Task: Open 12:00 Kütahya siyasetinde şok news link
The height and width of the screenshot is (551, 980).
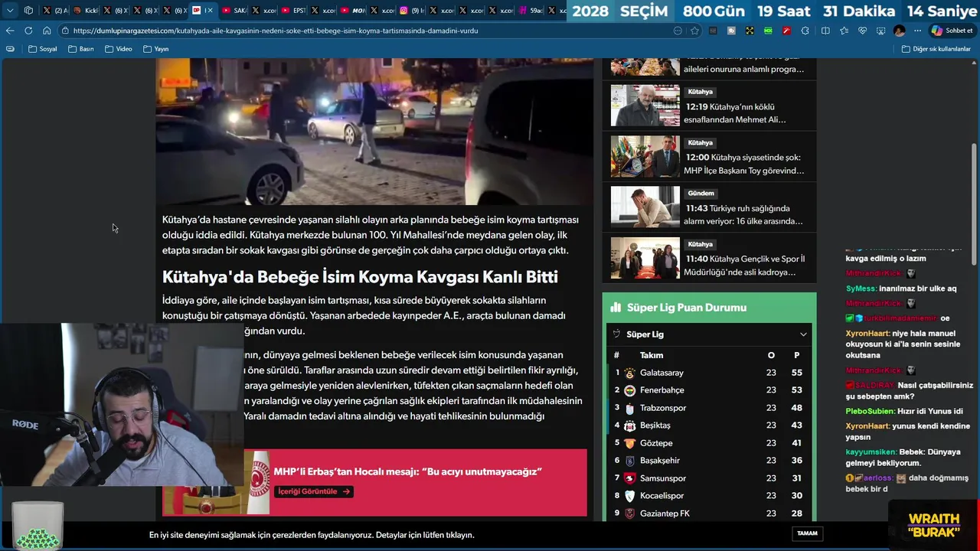Action: click(745, 164)
